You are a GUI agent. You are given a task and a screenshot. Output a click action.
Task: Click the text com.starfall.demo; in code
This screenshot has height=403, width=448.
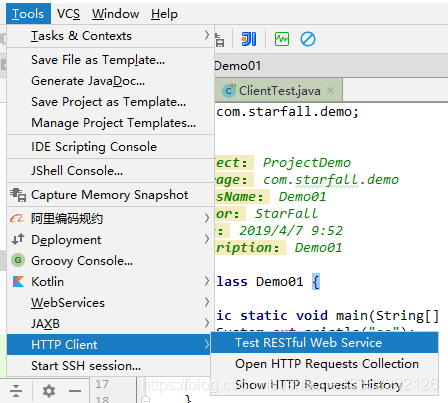point(287,112)
